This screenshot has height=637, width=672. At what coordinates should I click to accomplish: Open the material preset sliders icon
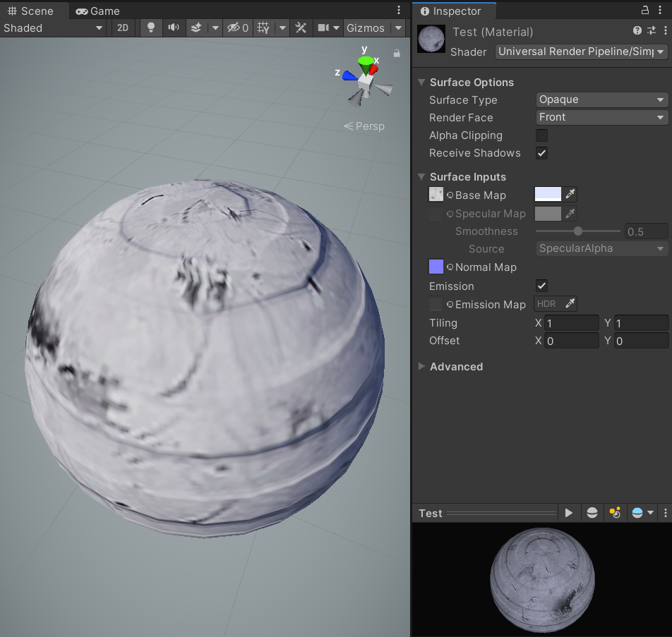click(x=651, y=31)
